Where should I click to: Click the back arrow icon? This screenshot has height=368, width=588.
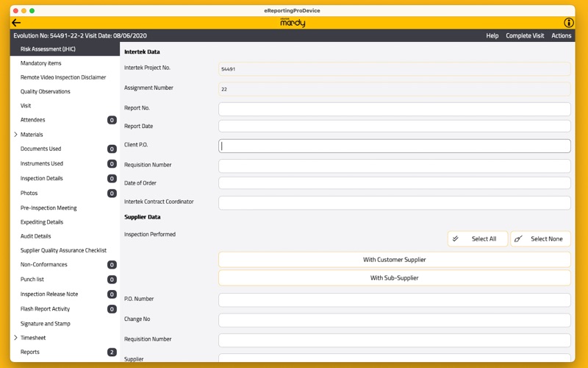16,23
